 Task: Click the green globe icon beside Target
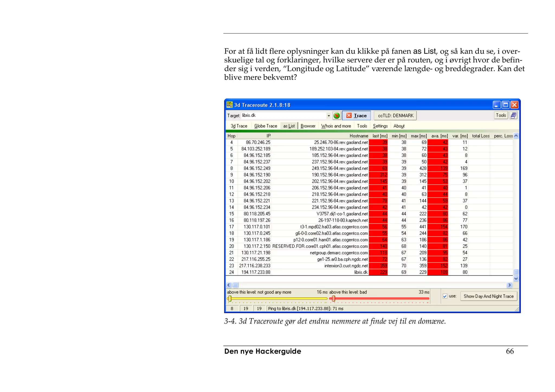coord(337,116)
